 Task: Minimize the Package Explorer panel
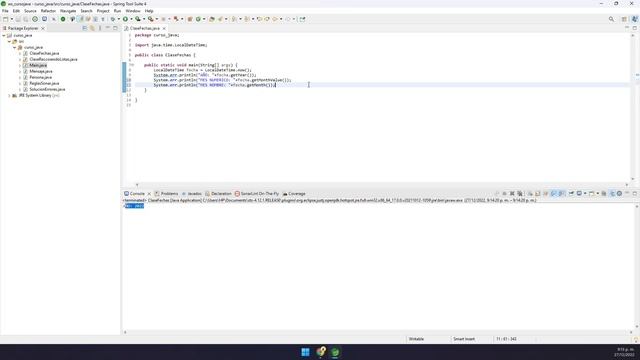pos(108,28)
